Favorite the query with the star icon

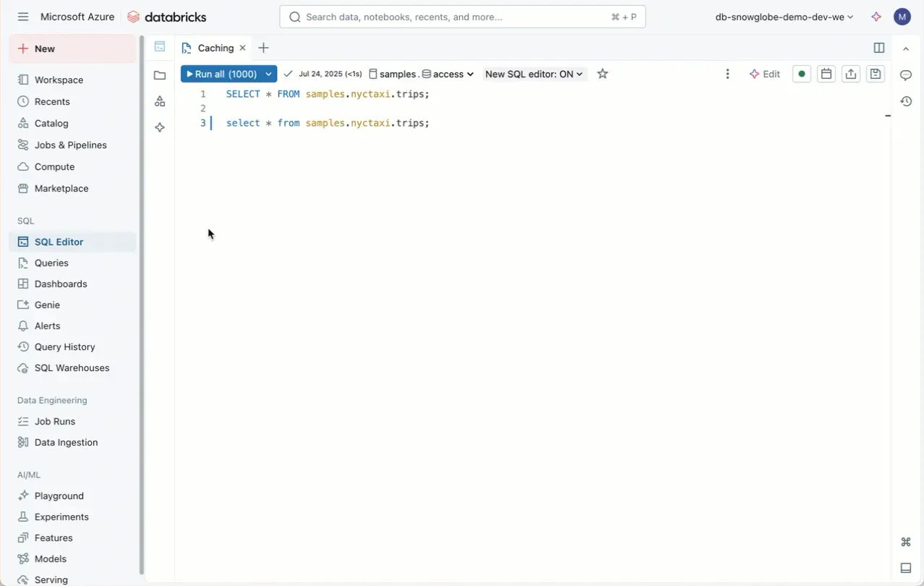pos(602,74)
